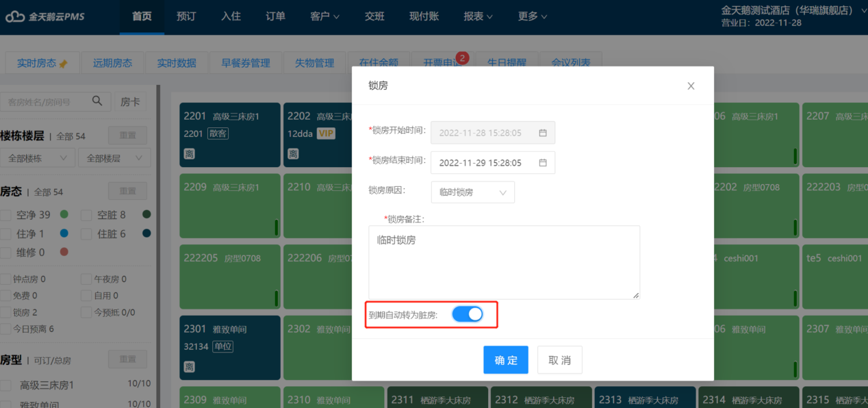
Task: Click the search magnifier icon
Action: (97, 101)
